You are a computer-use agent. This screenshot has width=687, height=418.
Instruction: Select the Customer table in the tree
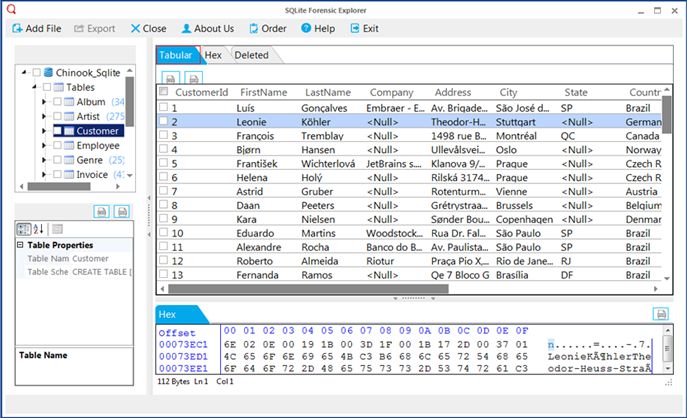pyautogui.click(x=97, y=131)
